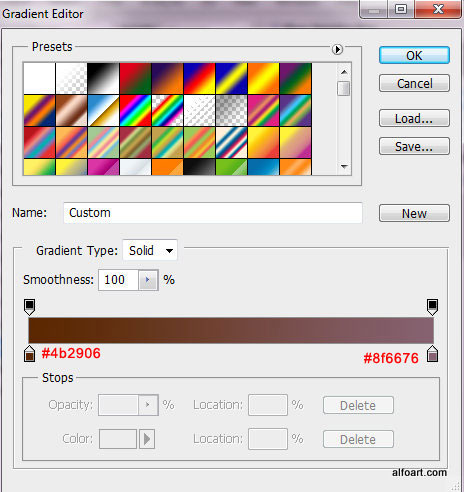The image size is (464, 492).
Task: Choose the copper brown gradient preset
Action: (x=71, y=110)
